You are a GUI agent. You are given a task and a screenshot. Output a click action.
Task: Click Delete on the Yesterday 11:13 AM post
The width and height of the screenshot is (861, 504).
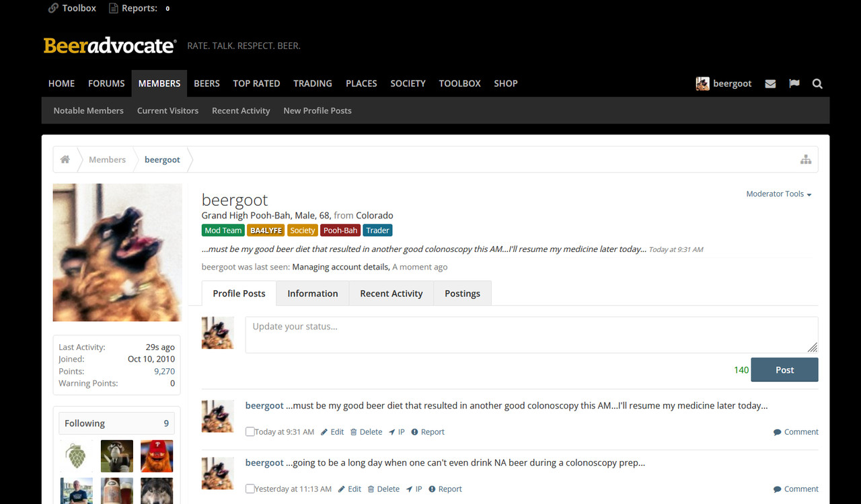[x=383, y=489]
